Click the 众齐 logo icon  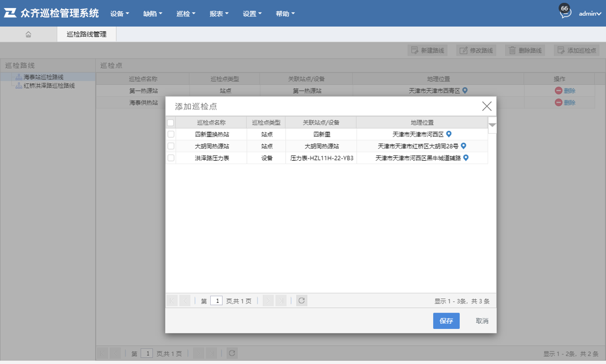click(10, 13)
